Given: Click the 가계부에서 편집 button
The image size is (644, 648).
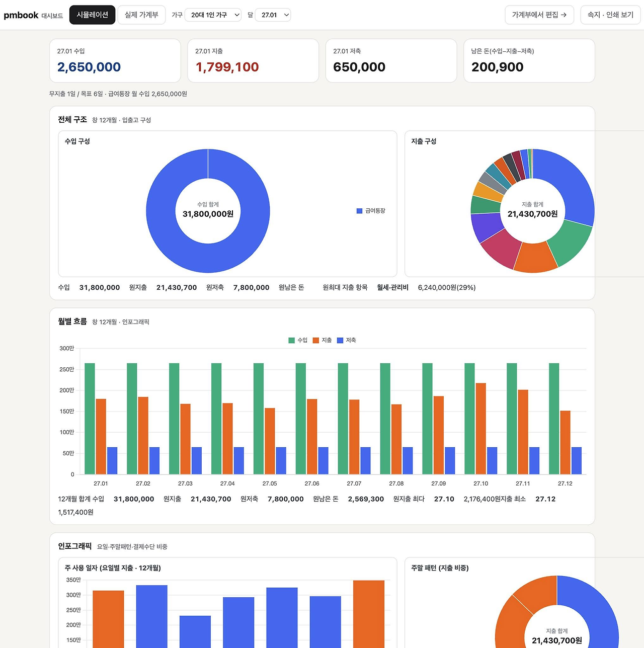Looking at the screenshot, I should (539, 15).
